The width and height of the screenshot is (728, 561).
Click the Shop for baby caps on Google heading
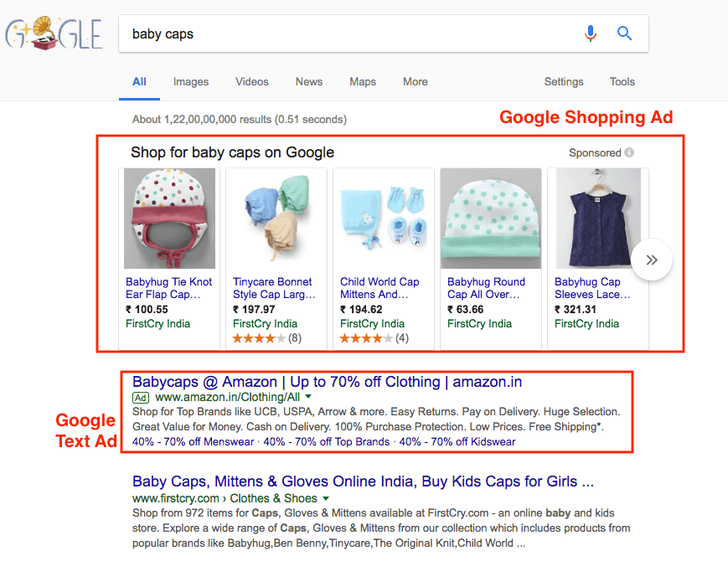(x=232, y=152)
